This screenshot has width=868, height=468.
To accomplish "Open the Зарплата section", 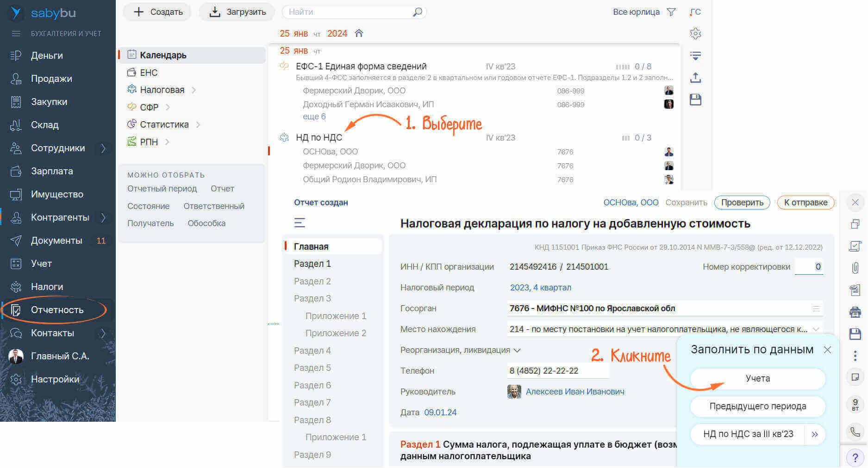I will [52, 171].
